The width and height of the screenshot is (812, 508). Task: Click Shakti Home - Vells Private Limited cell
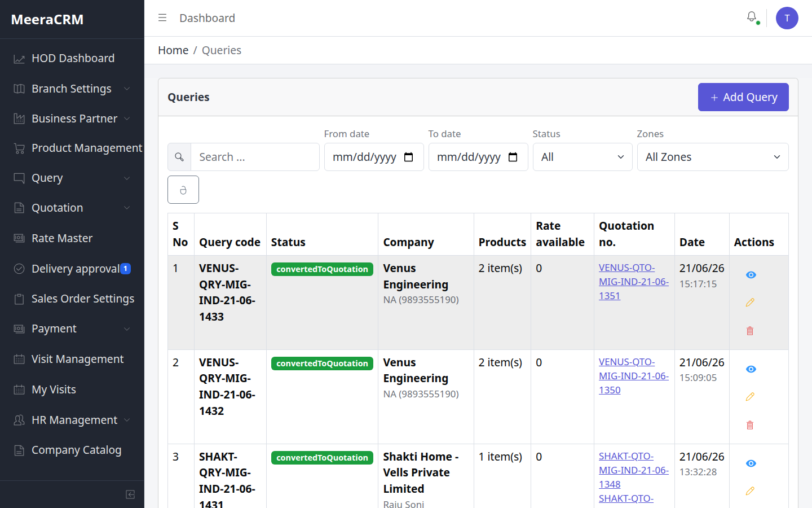pos(426,476)
